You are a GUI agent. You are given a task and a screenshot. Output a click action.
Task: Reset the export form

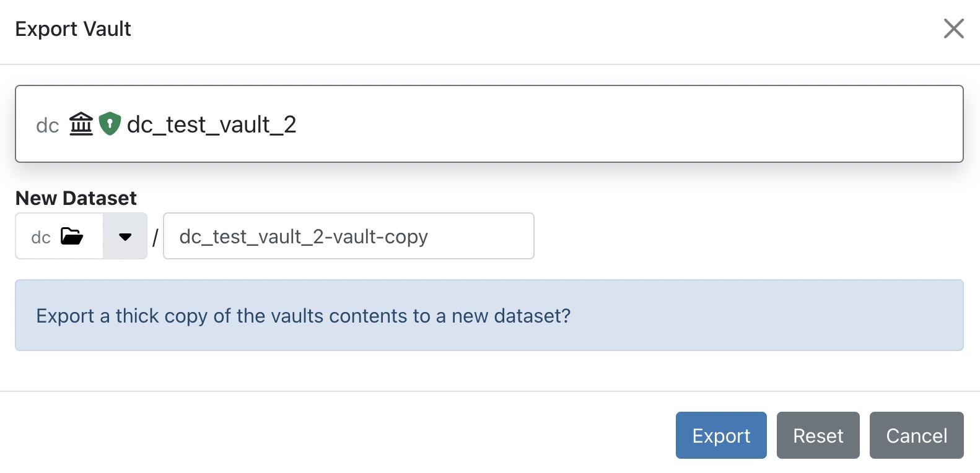[818, 435]
